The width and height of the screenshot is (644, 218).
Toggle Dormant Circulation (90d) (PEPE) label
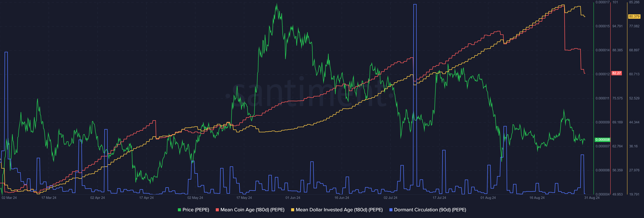point(430,210)
